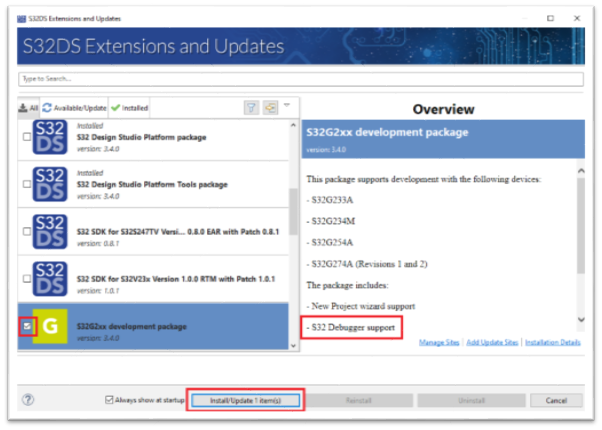Open the view menu dropdown arrow
This screenshot has width=602, height=430.
[287, 105]
